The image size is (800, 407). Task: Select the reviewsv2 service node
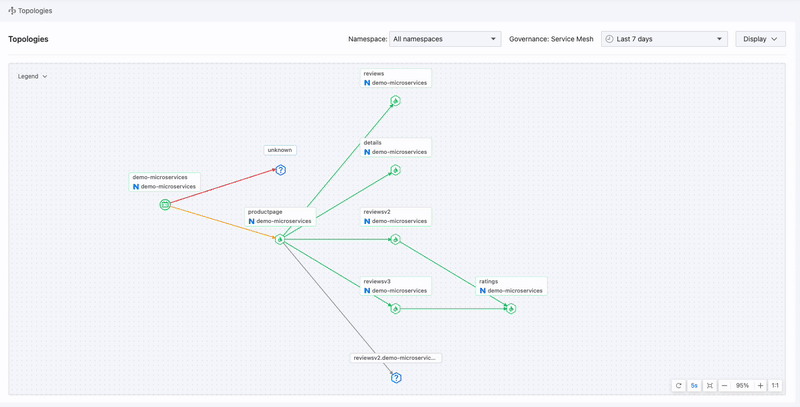pos(395,239)
